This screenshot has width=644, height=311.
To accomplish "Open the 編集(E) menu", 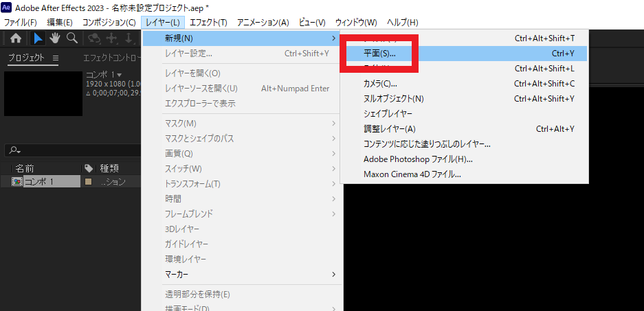I will pyautogui.click(x=60, y=22).
